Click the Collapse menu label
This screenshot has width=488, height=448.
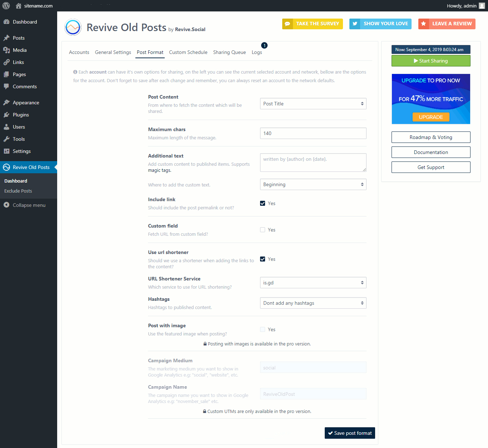tap(29, 205)
